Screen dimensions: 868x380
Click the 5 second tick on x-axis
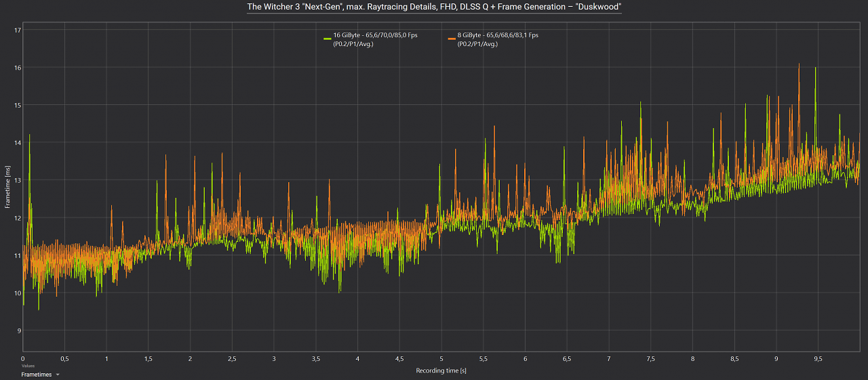[441, 358]
